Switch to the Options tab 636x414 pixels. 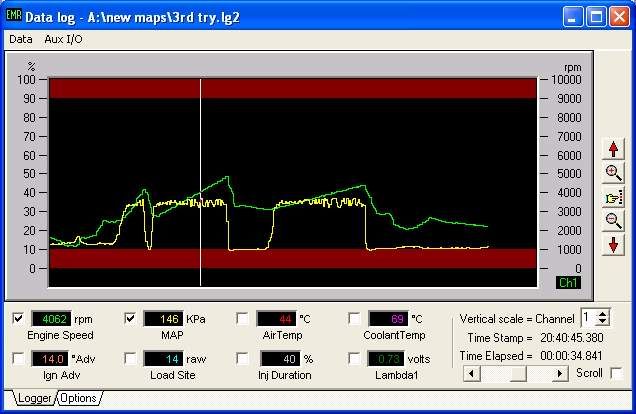[x=78, y=398]
